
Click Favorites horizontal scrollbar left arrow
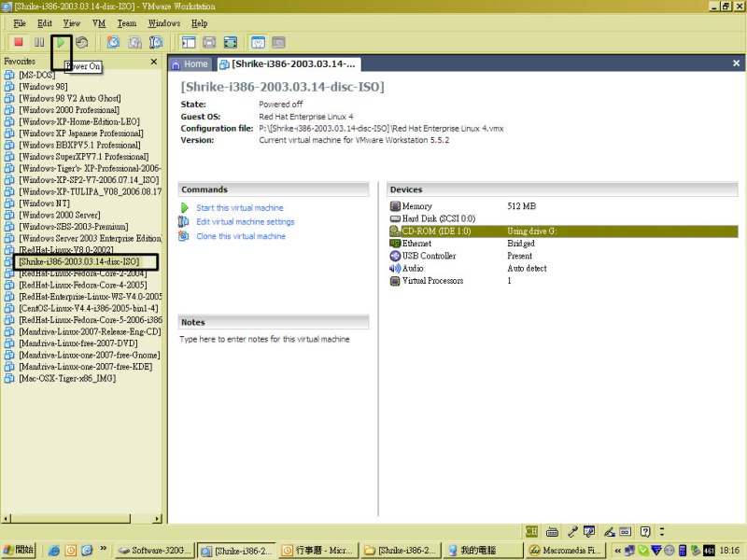tap(7, 519)
